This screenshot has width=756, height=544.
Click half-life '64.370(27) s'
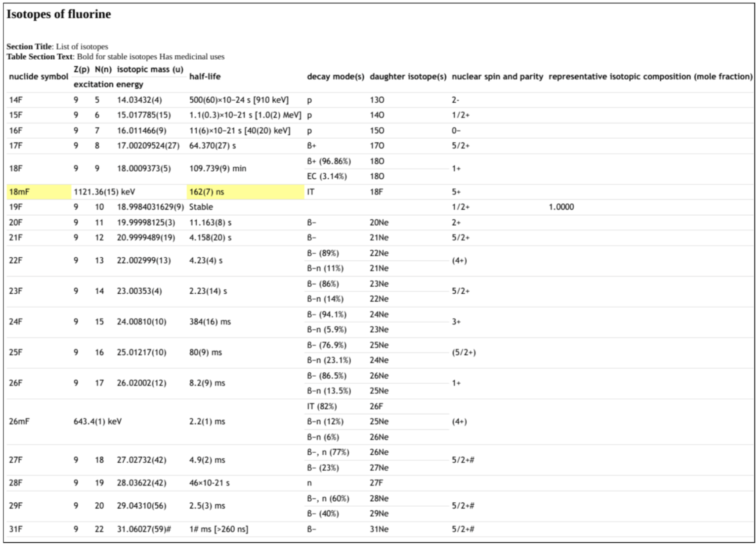click(x=212, y=146)
